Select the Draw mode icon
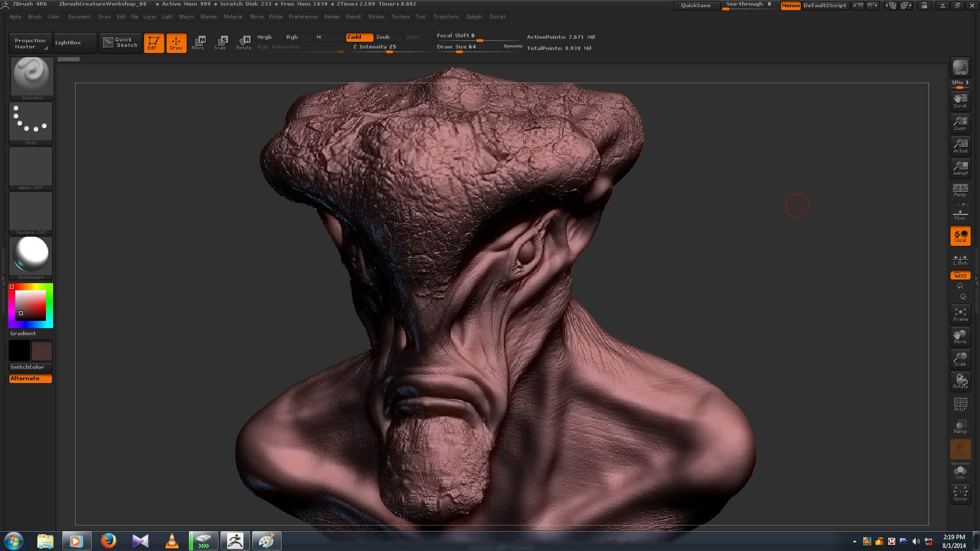Screen dimensions: 980x551 176,43
